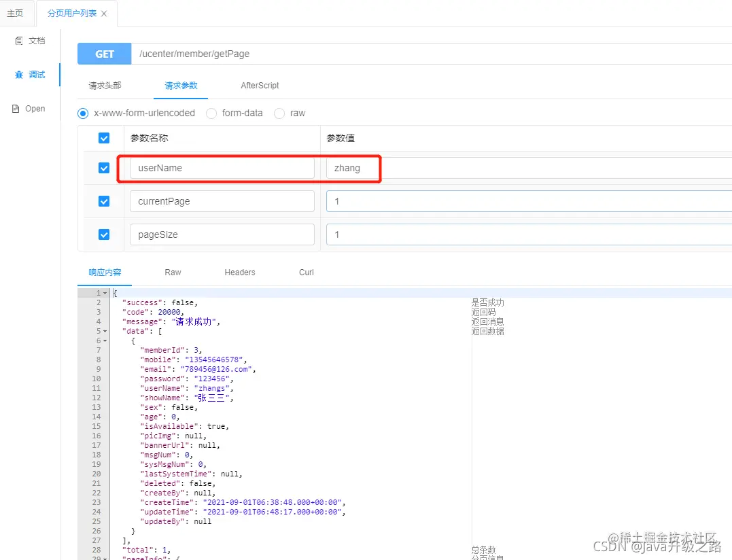The height and width of the screenshot is (560, 732).
Task: Switch to the 请求头部 tab
Action: 105,86
